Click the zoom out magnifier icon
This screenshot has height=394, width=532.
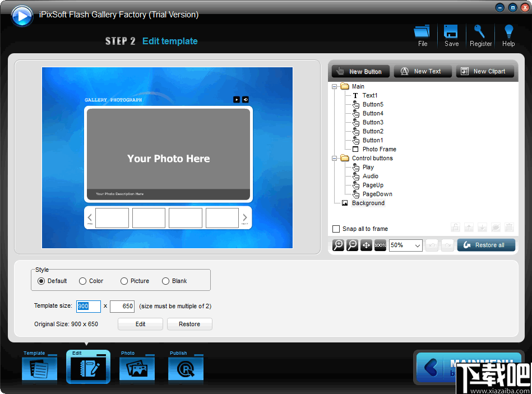coord(352,245)
